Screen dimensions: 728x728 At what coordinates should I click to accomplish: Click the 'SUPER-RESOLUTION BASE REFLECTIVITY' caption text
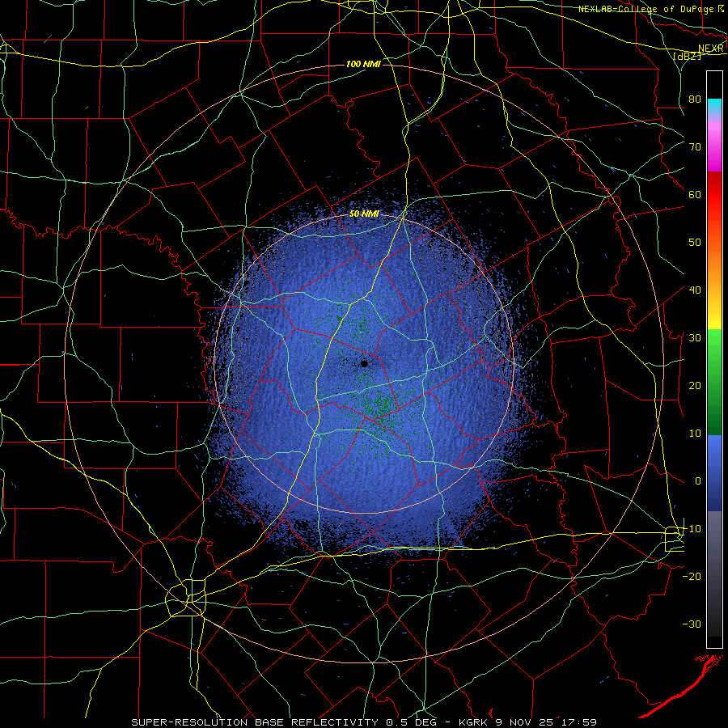click(x=255, y=722)
